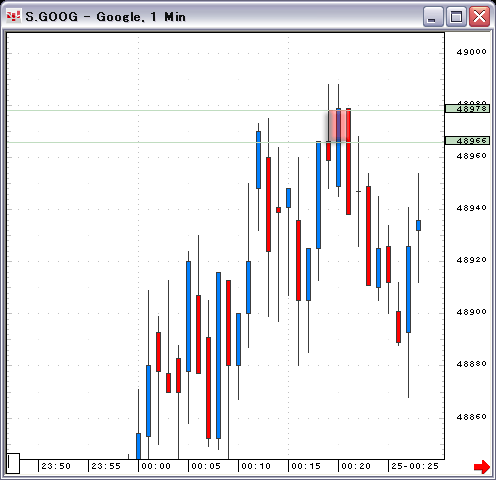Click the red right arrow at bottom right

click(x=482, y=466)
